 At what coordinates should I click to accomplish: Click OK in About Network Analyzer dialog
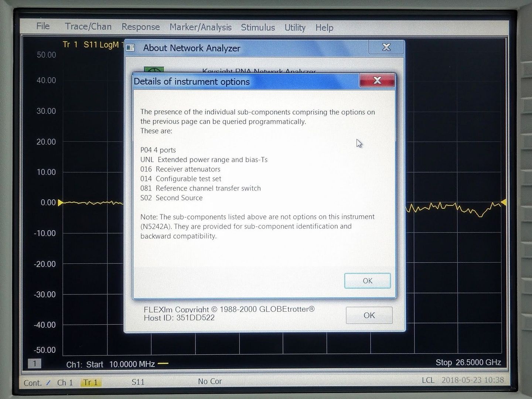pos(369,315)
